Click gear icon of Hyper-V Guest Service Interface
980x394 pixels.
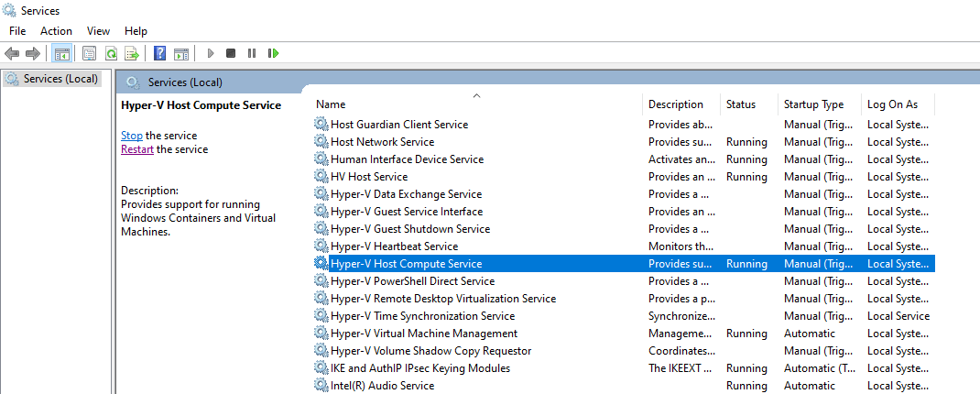coord(321,212)
